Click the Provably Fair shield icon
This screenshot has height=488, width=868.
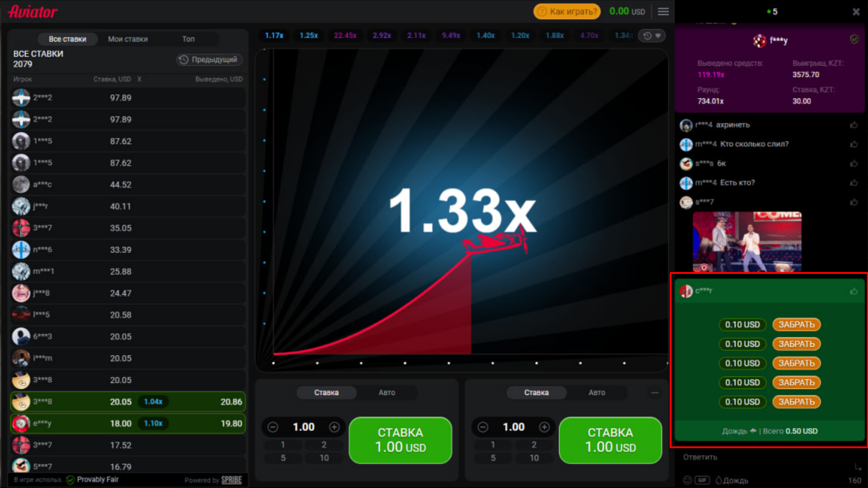[71, 480]
